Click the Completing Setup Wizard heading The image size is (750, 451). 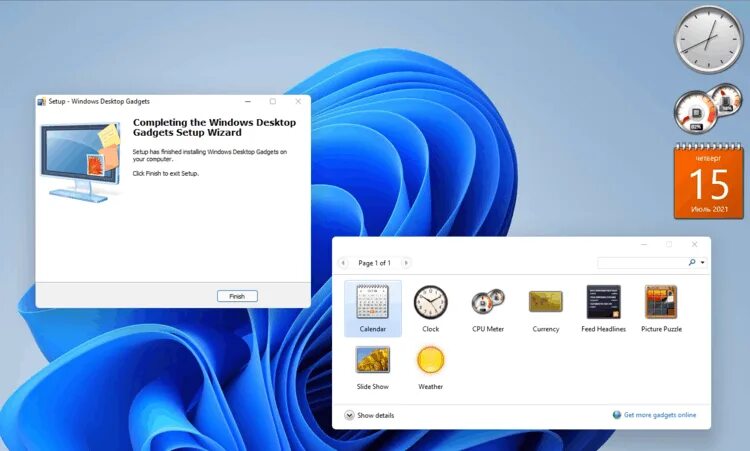click(214, 127)
